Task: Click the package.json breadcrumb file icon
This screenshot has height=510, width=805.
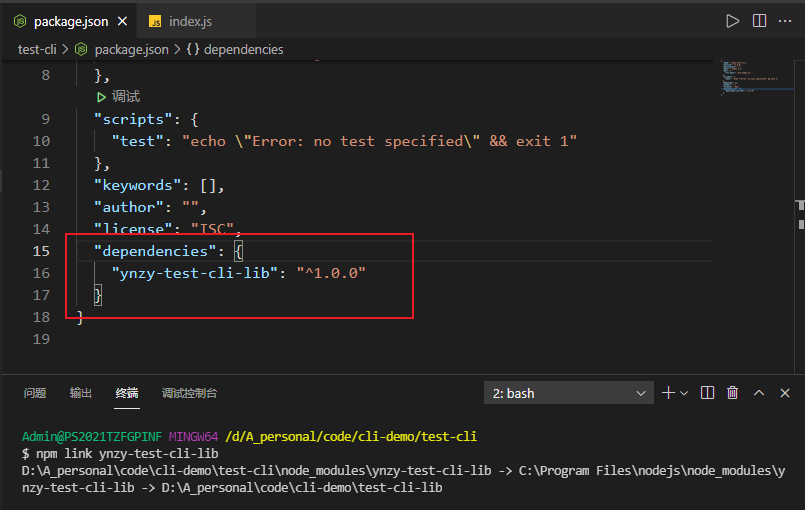Action: tap(81, 50)
